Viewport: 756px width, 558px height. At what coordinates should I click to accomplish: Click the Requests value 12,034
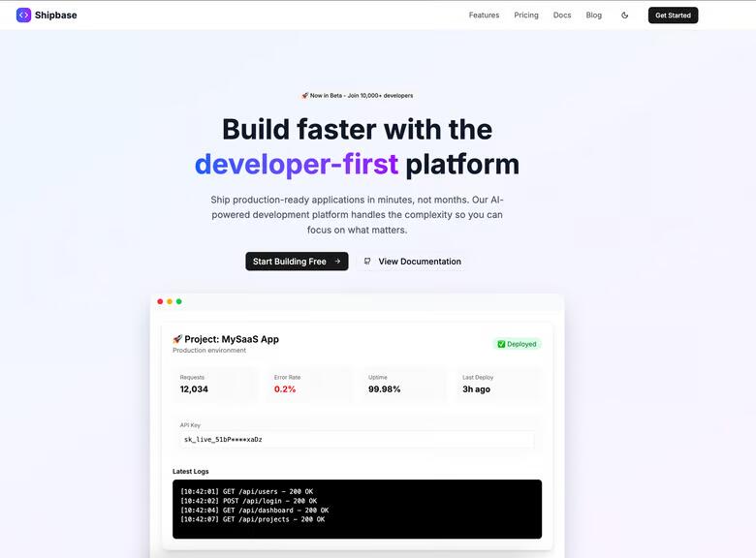point(194,389)
